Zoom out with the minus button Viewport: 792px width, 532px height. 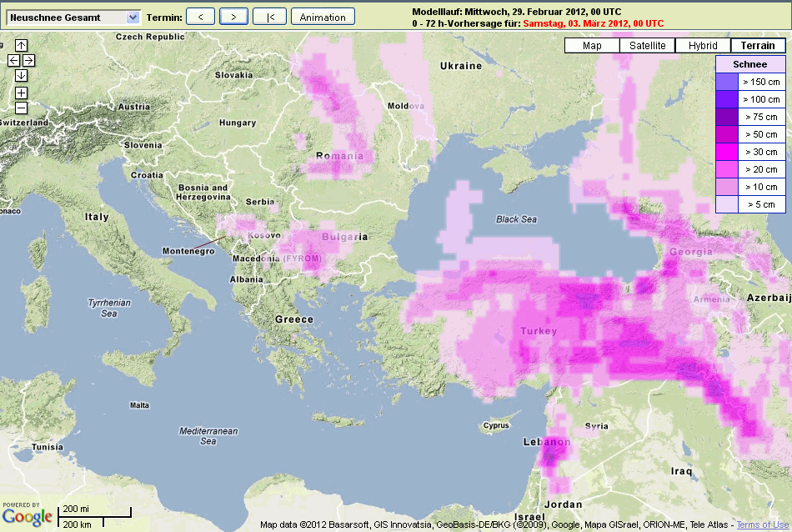pos(21,108)
